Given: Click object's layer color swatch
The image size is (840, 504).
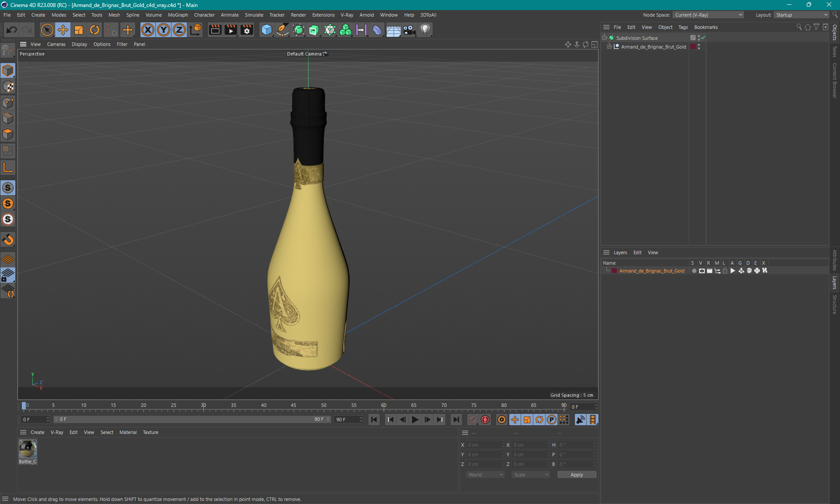Looking at the screenshot, I should 693,47.
